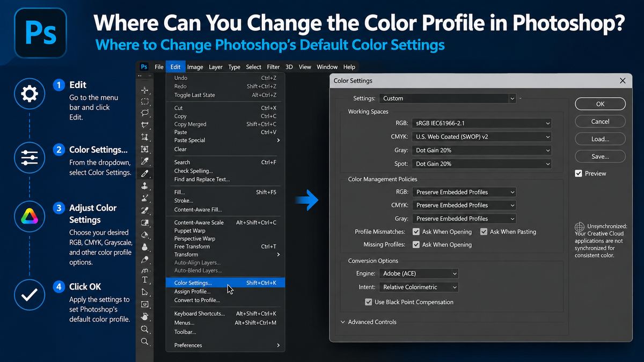The image size is (644, 362).
Task: Open the View menu
Action: [x=305, y=67]
